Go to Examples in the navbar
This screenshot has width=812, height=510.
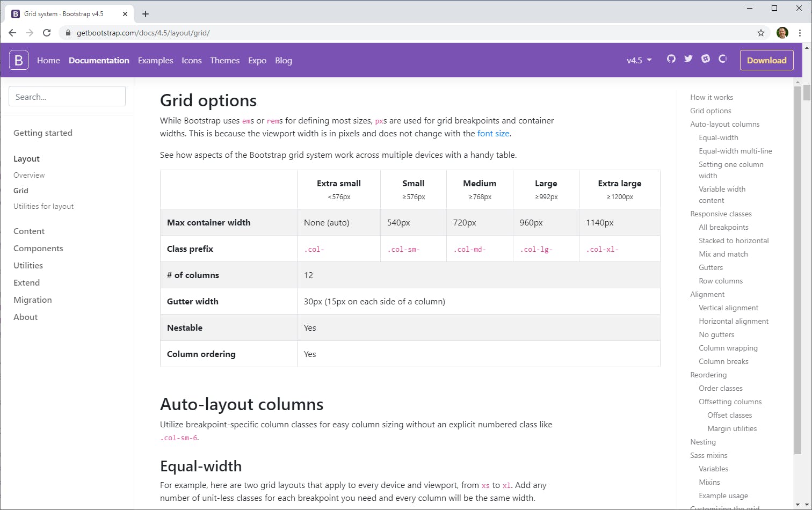tap(155, 60)
